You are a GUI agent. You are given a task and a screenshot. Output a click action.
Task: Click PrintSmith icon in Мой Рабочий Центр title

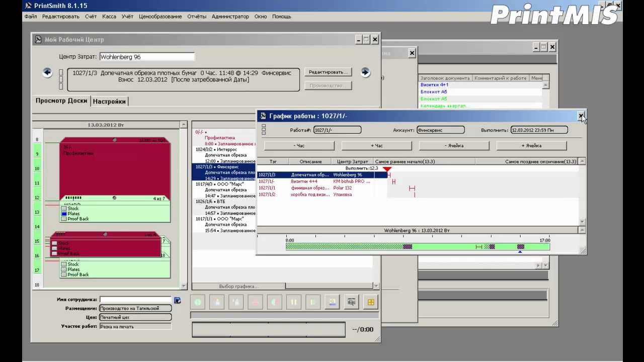(38, 40)
